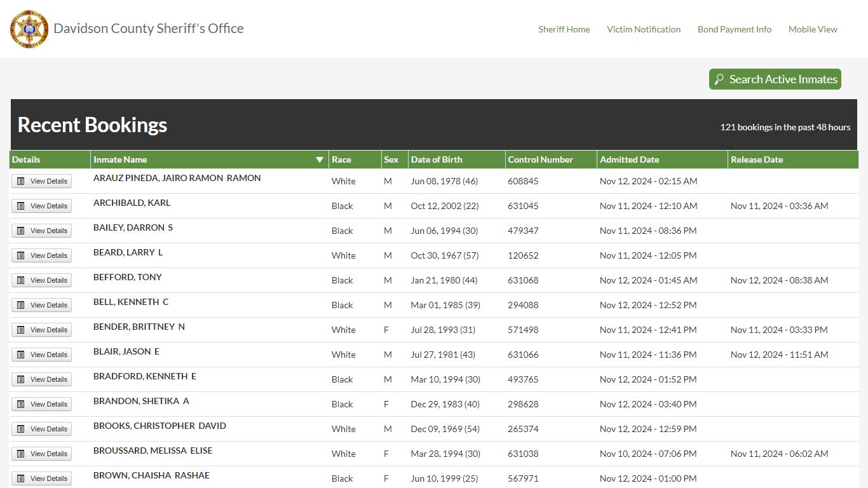Select the name BRADFORD, KENNETH E

(x=145, y=376)
